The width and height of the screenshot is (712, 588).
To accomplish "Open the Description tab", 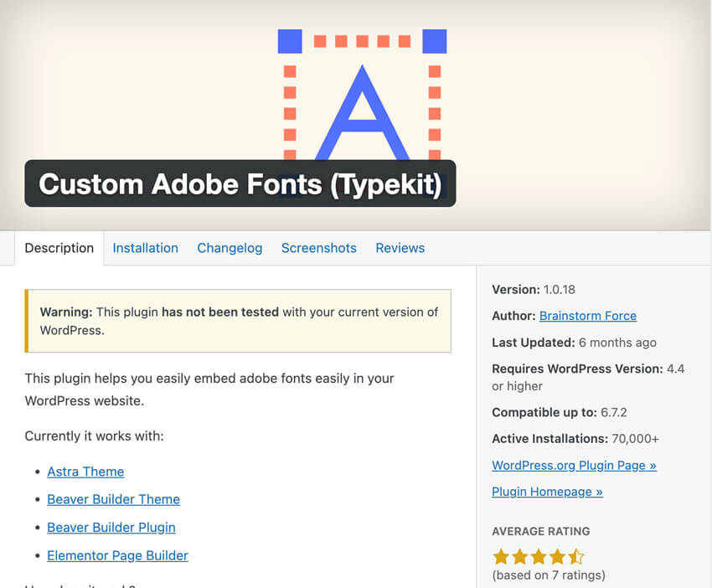I will [59, 248].
